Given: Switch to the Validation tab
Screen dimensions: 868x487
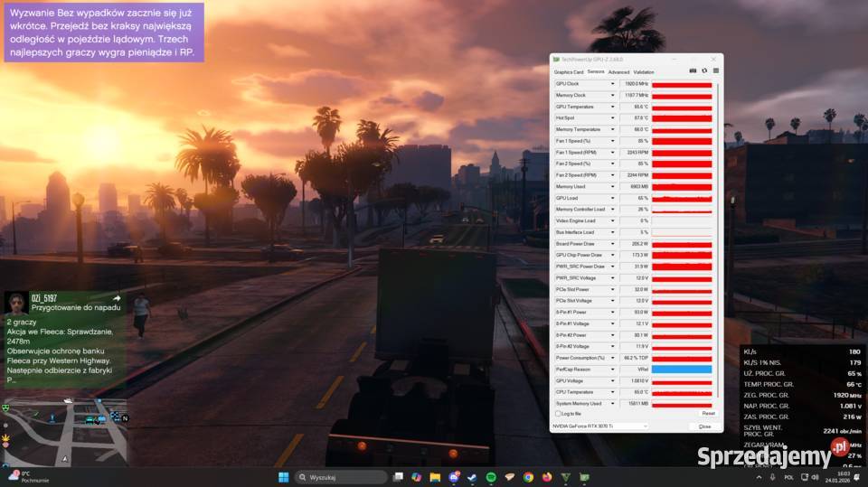Looking at the screenshot, I should click(643, 72).
